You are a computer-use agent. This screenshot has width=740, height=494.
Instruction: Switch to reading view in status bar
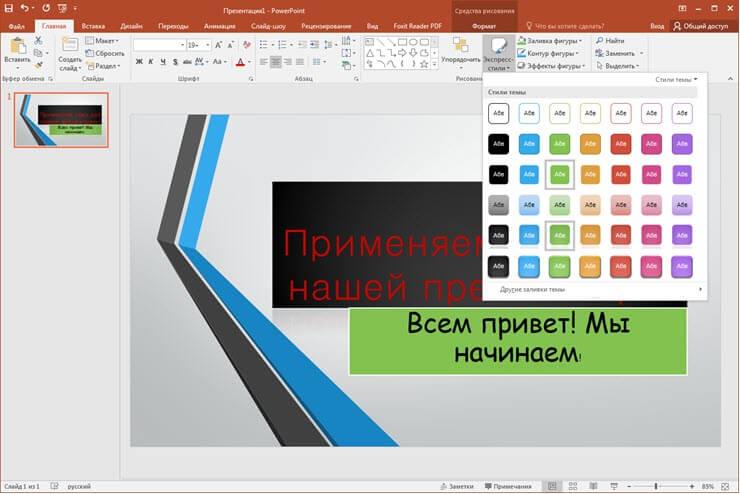click(593, 486)
